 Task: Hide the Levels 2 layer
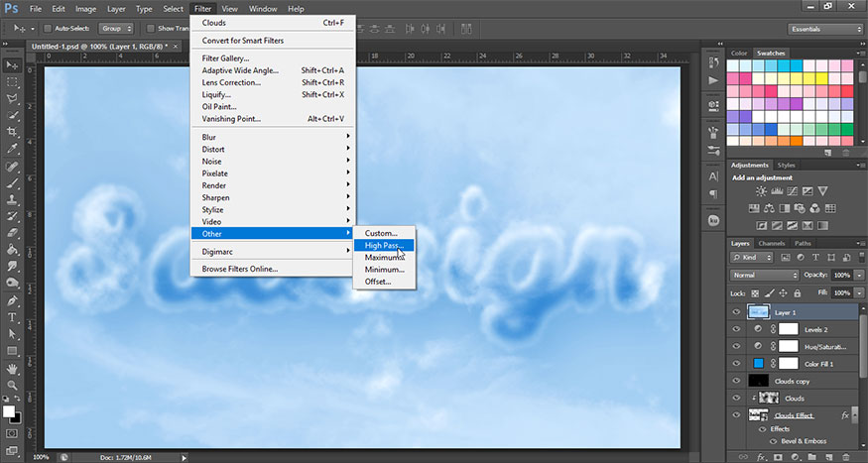(x=736, y=329)
